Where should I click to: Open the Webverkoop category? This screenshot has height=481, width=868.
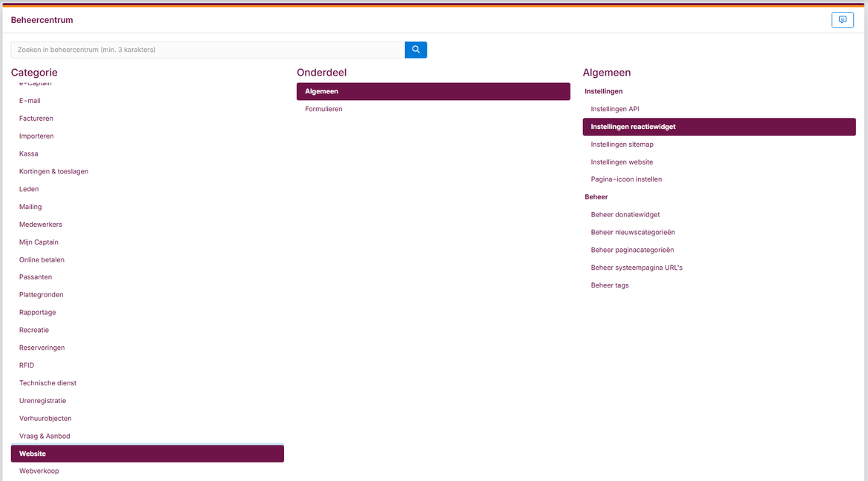[39, 471]
